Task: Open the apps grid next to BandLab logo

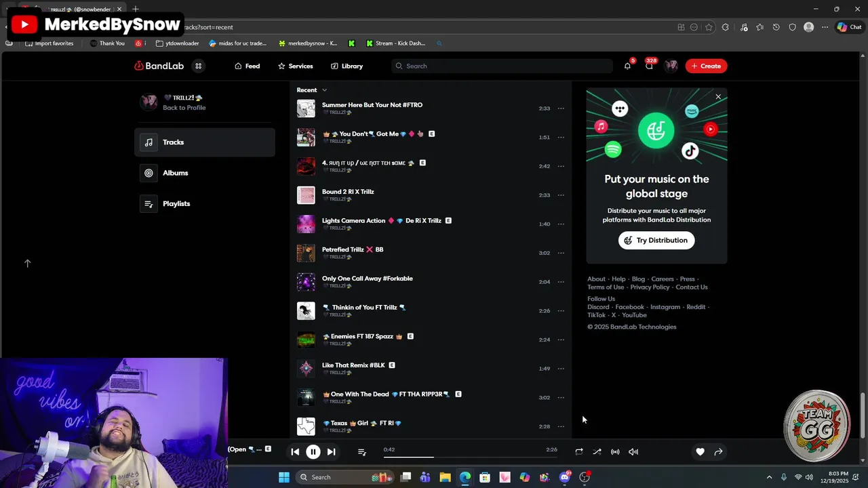Action: click(x=198, y=66)
